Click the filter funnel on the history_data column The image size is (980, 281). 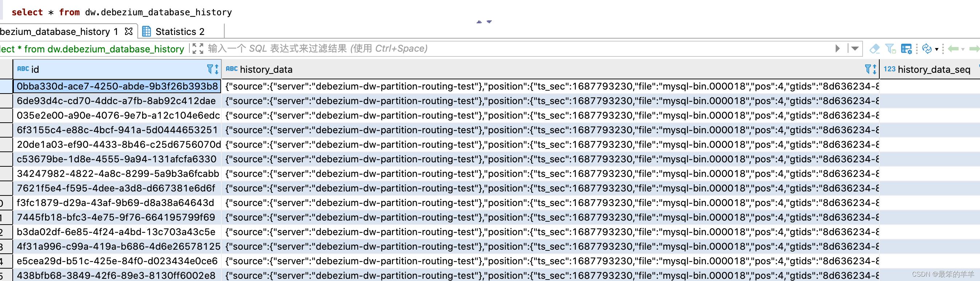(868, 69)
